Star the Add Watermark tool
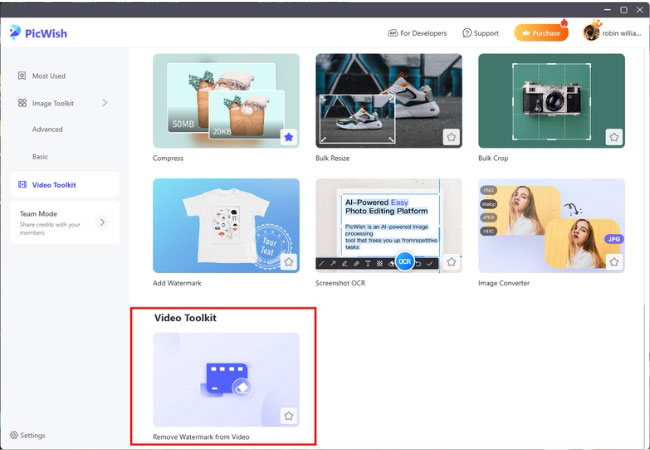Viewport: 650px width, 450px height. [287, 262]
